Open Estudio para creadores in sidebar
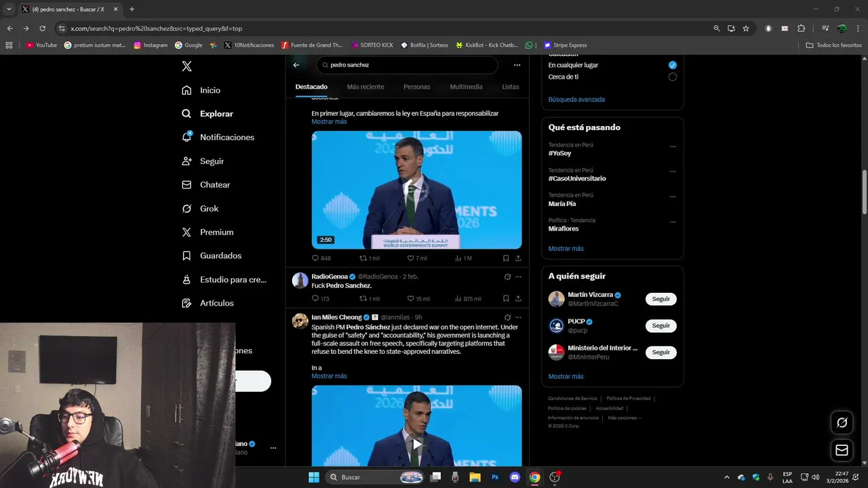Viewport: 868px width, 488px height. click(x=224, y=279)
